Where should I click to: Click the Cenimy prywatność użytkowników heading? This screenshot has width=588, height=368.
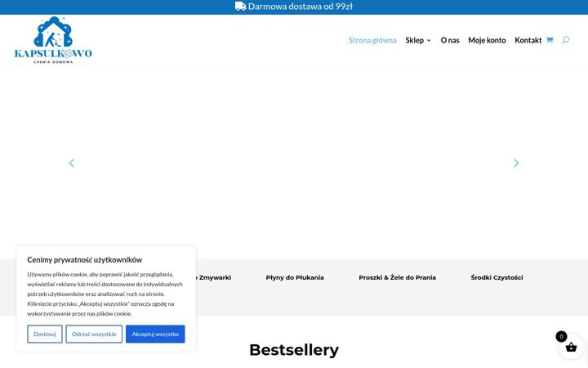[85, 260]
